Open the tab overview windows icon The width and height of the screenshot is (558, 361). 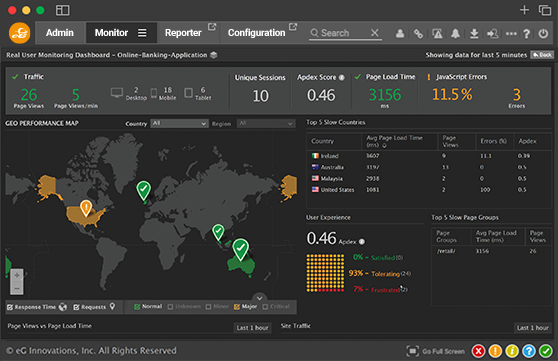click(x=545, y=10)
